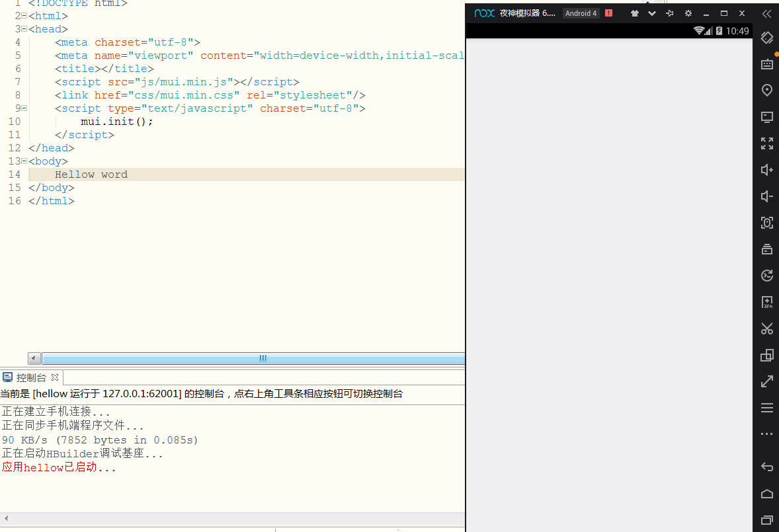Open the virtual location pin tool
The height and width of the screenshot is (532, 779).
767,91
